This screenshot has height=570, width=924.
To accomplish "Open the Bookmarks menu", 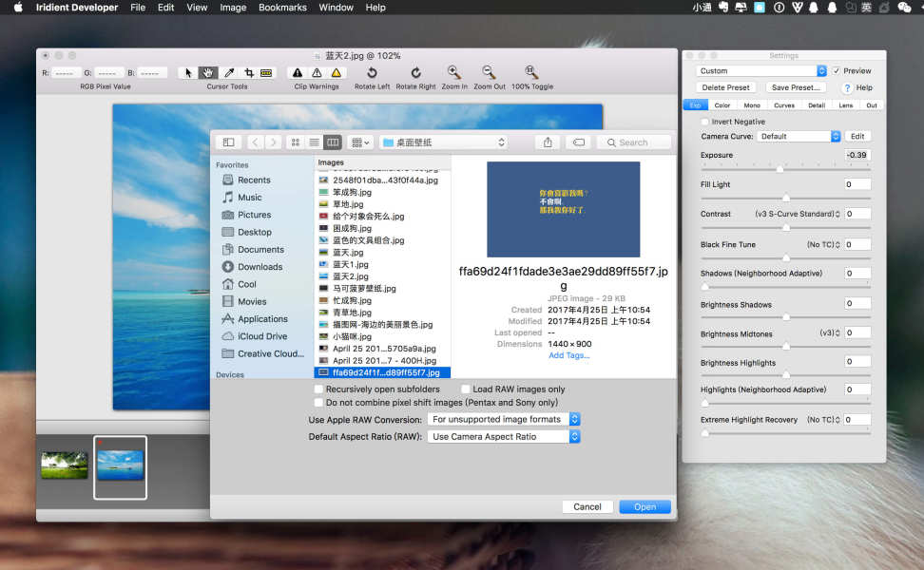I will pyautogui.click(x=282, y=7).
